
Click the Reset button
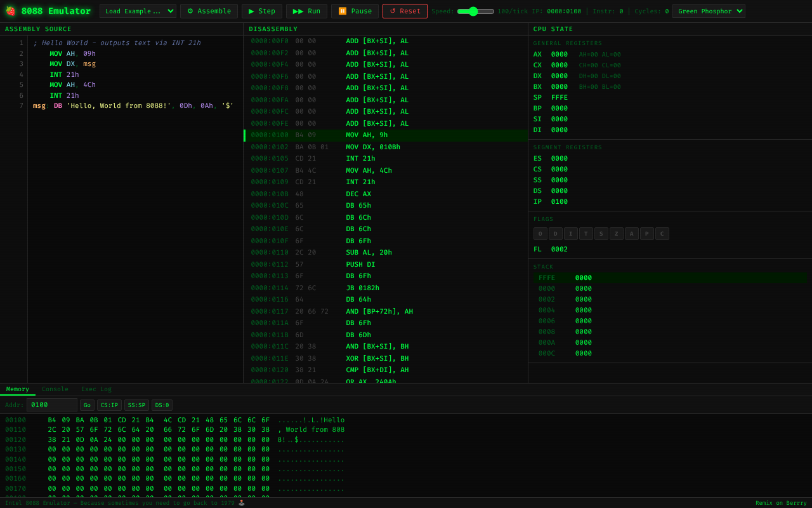[x=405, y=11]
